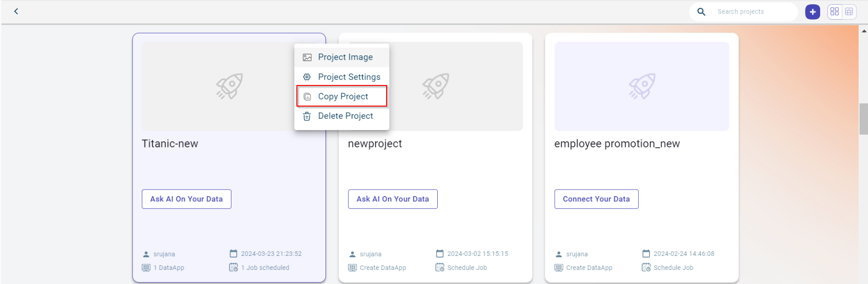Click Create DataApp under newproject
The width and height of the screenshot is (868, 284).
[382, 268]
